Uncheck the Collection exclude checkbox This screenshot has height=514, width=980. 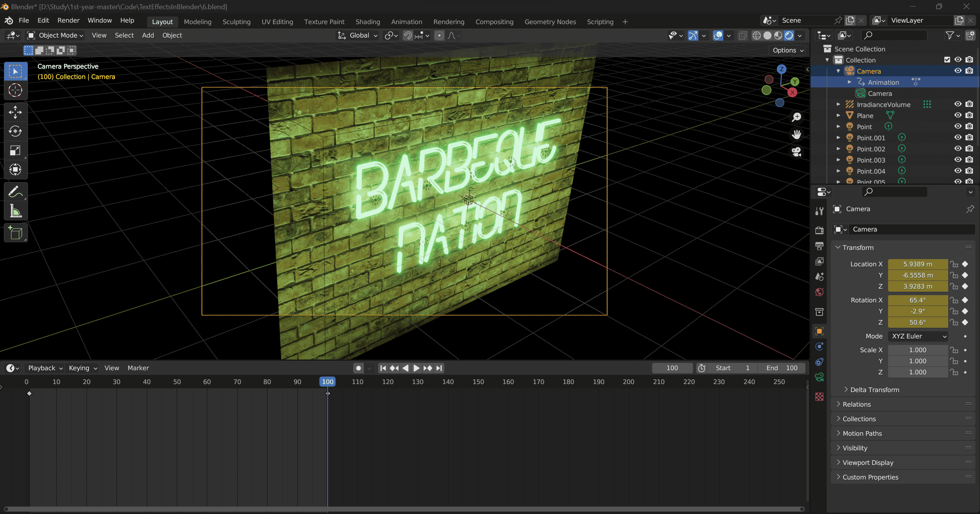coord(947,60)
